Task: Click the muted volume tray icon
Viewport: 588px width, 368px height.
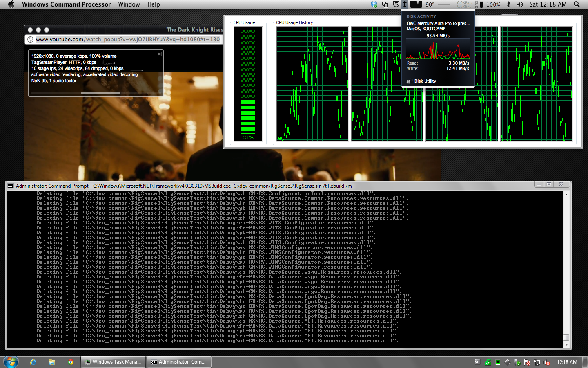Action: click(547, 362)
